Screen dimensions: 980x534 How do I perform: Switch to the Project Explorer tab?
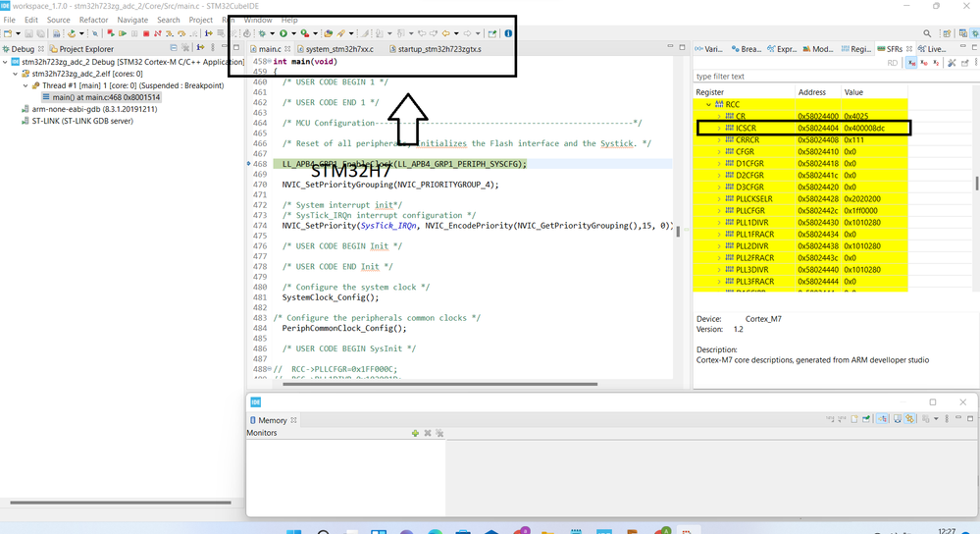(81, 49)
